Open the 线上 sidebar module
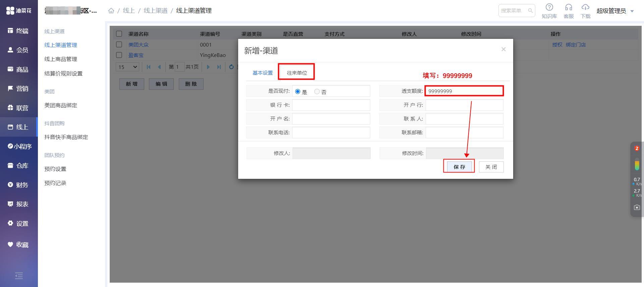 pos(18,127)
